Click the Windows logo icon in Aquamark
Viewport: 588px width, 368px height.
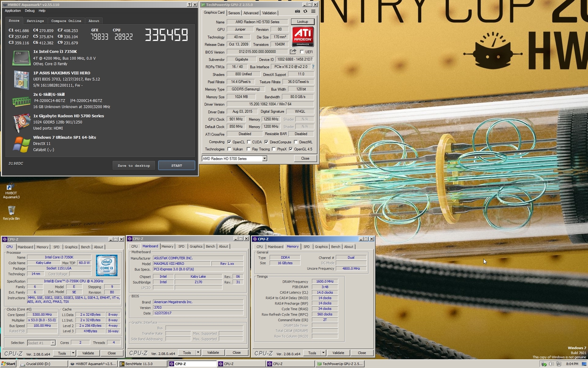coord(21,144)
